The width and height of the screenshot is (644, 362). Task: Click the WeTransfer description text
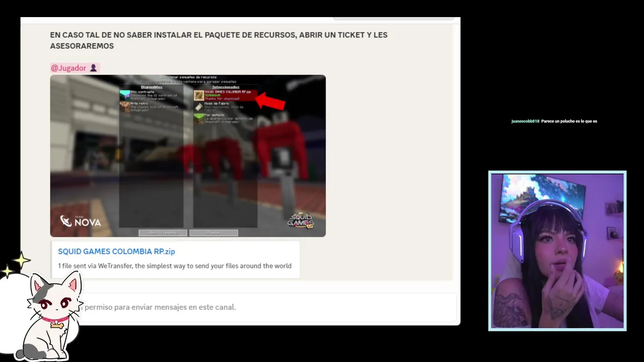coord(175,265)
